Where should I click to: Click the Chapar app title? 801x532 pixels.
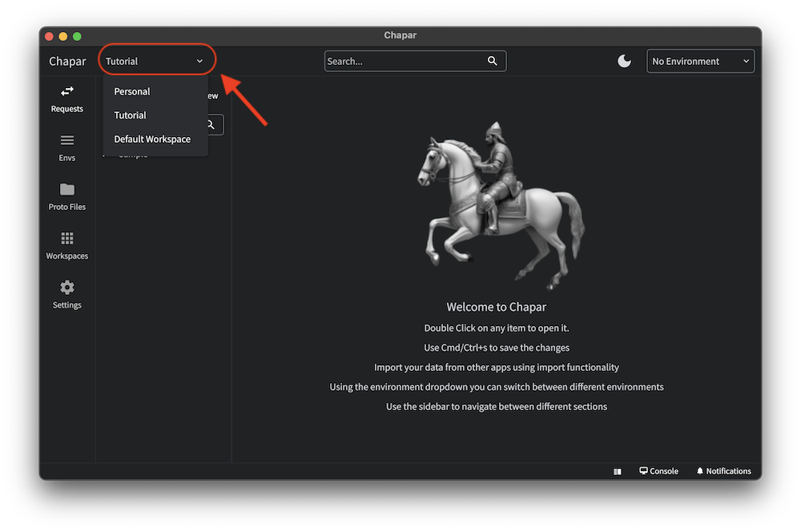[67, 61]
